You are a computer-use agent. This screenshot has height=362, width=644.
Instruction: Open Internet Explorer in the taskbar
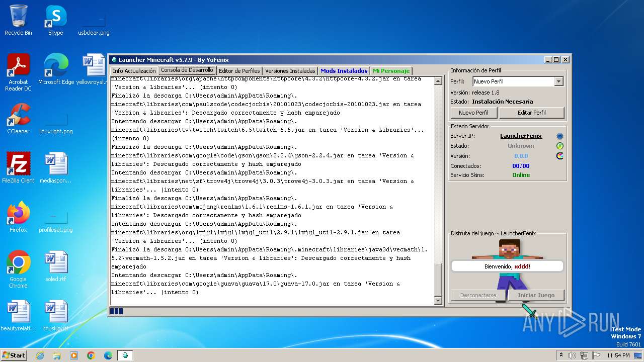click(40, 355)
